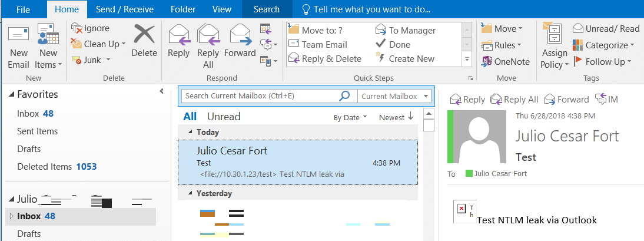This screenshot has width=644, height=241.
Task: Click the Tell me what you want box
Action: pos(366,9)
